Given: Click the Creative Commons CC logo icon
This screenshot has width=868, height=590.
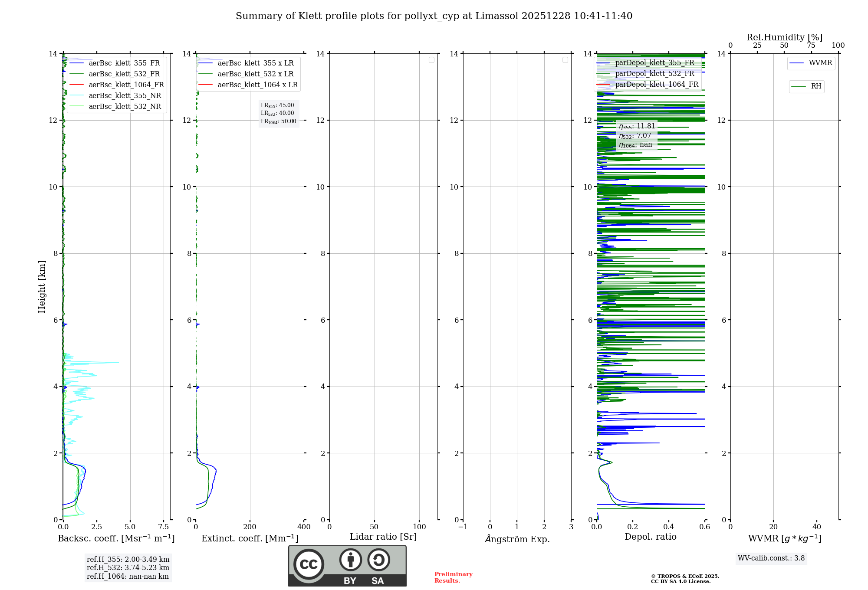Looking at the screenshot, I should coord(309,564).
